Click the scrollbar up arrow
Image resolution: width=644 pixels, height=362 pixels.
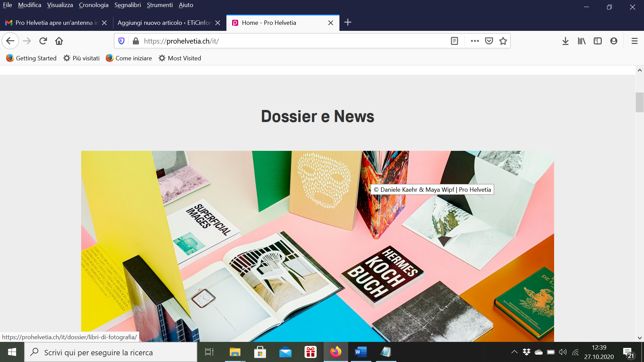(640, 70)
